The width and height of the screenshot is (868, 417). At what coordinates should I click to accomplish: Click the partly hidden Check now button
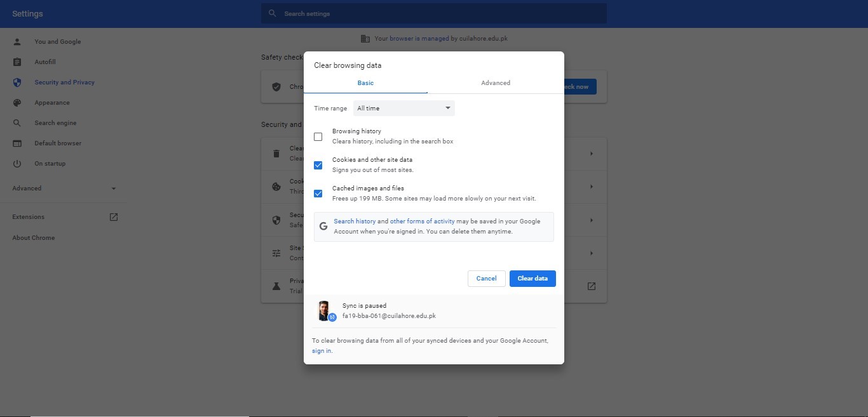(x=580, y=87)
